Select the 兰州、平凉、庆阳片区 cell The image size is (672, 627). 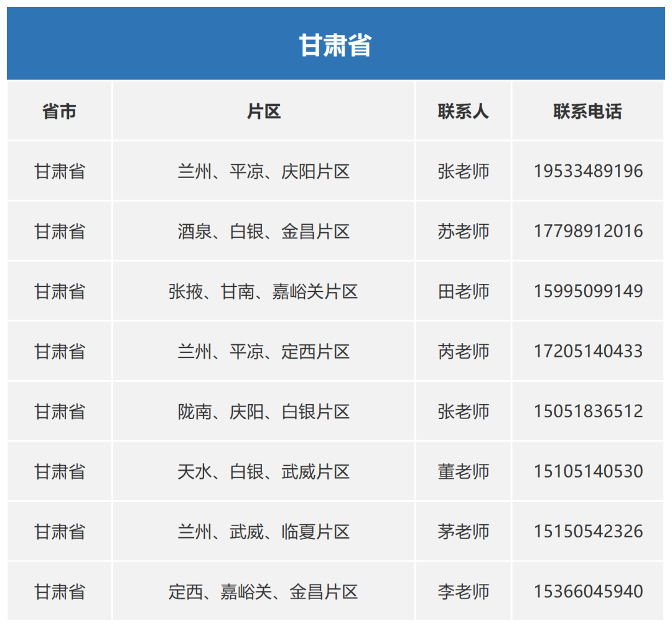264,171
